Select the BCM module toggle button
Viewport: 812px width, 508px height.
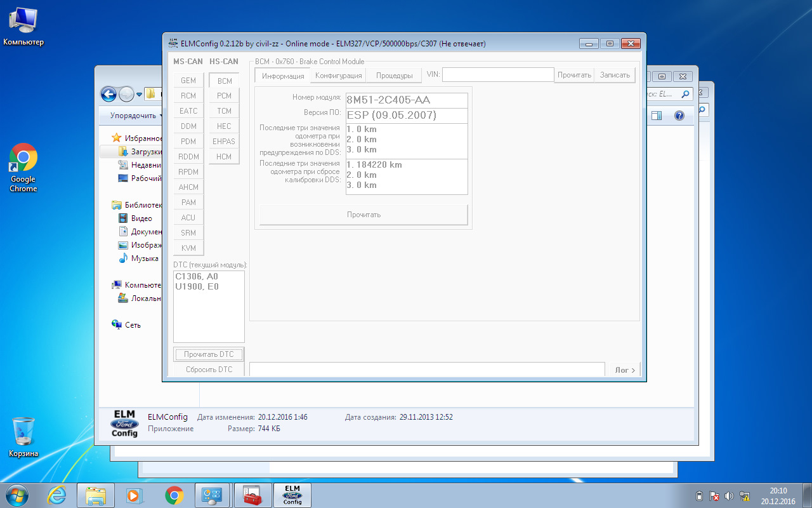click(x=225, y=81)
